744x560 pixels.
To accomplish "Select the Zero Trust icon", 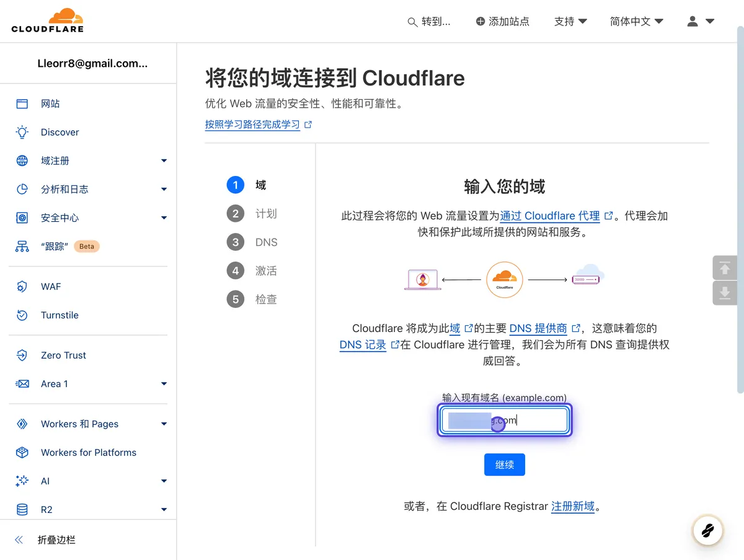I will [x=24, y=355].
